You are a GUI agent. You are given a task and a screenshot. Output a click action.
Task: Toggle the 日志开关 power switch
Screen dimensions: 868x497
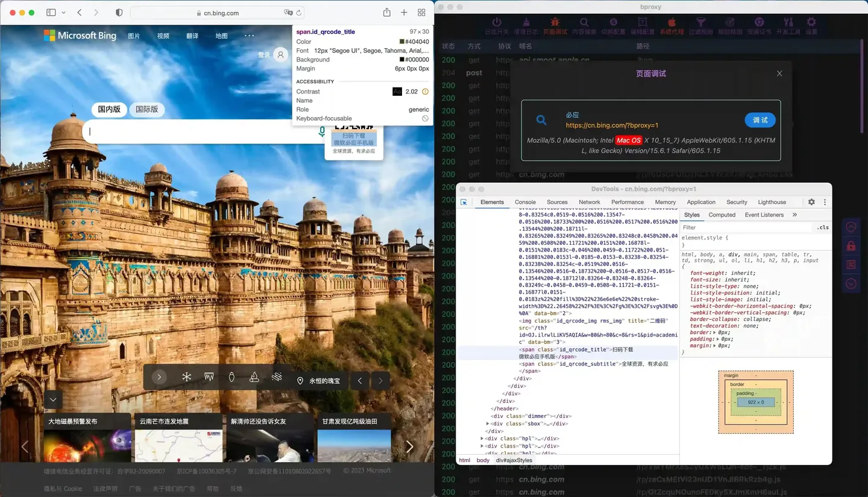coord(497,24)
